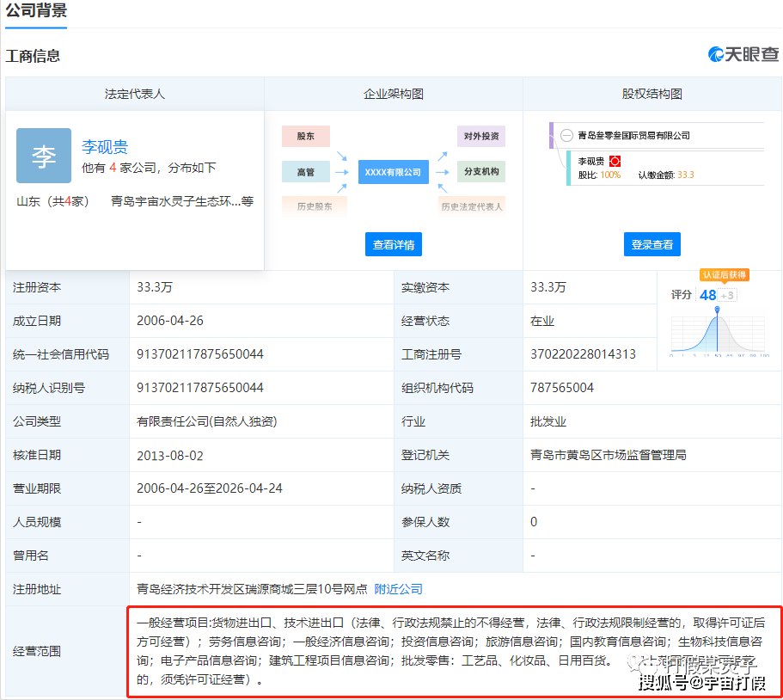The image size is (783, 700).
Task: Select the 法定代表人 column header
Action: click(x=135, y=94)
